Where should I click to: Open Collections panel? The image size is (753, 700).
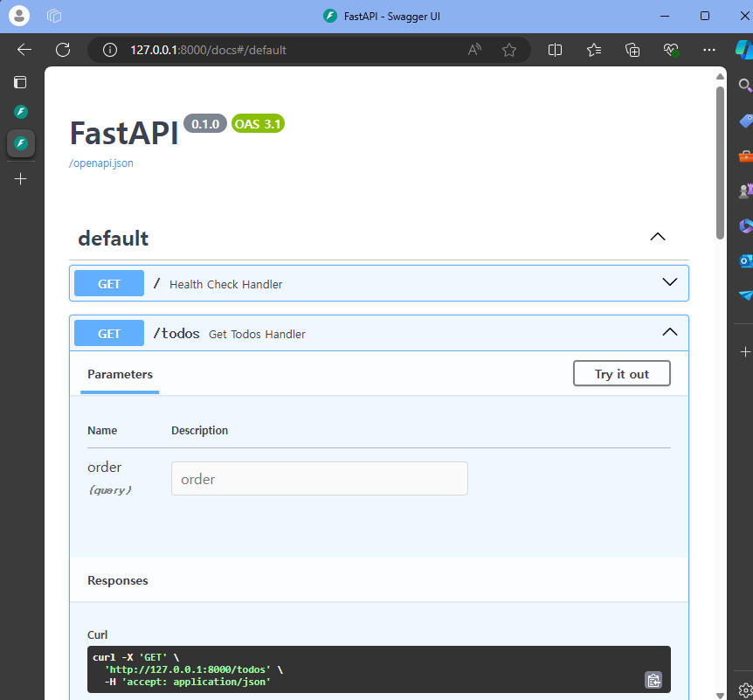pos(632,50)
